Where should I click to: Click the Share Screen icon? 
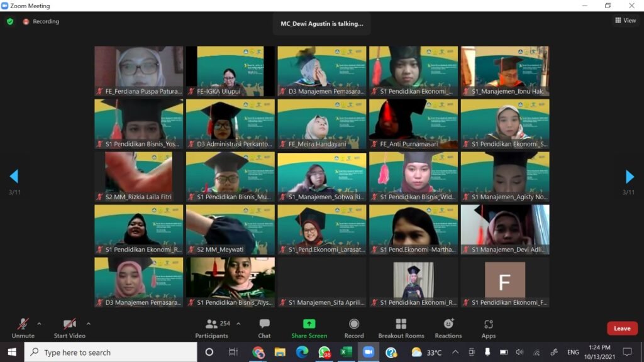point(308,323)
